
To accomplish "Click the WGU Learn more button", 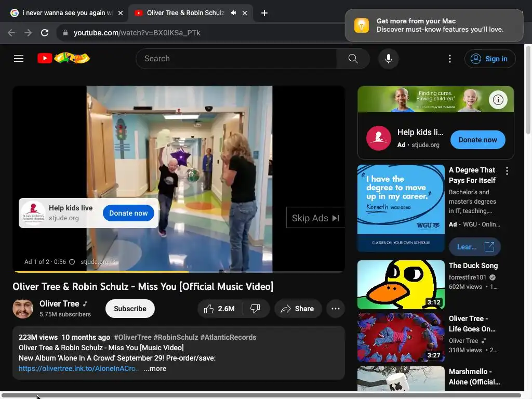I will point(474,247).
